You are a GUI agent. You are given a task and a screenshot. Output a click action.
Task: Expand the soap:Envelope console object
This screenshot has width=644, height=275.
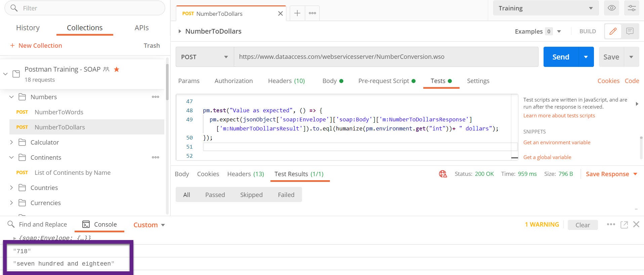[14, 238]
